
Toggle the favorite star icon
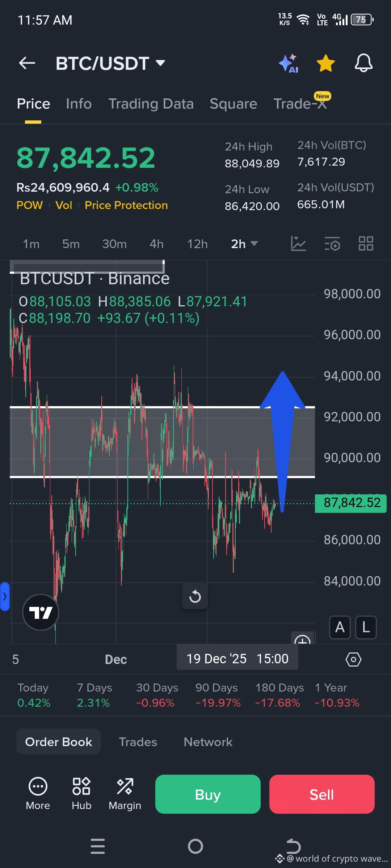coord(326,63)
